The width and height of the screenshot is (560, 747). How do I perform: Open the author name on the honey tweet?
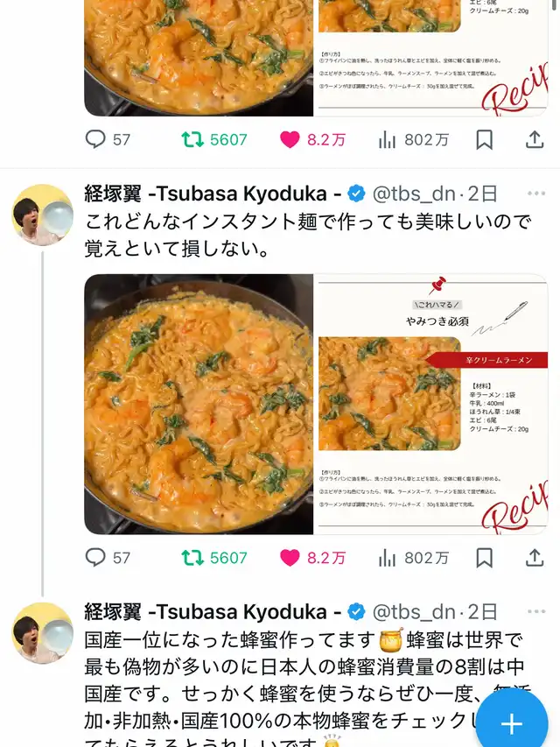[x=213, y=612]
